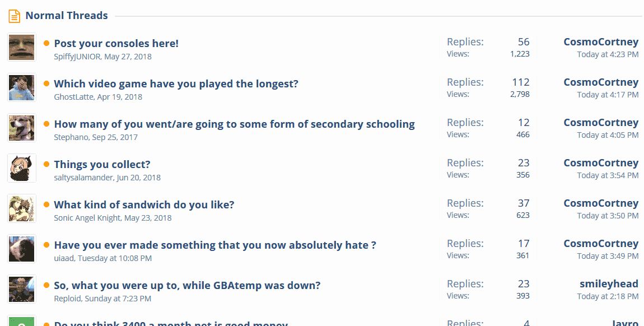Open smileyhead's last poster profile
The image size is (644, 326).
609,284
